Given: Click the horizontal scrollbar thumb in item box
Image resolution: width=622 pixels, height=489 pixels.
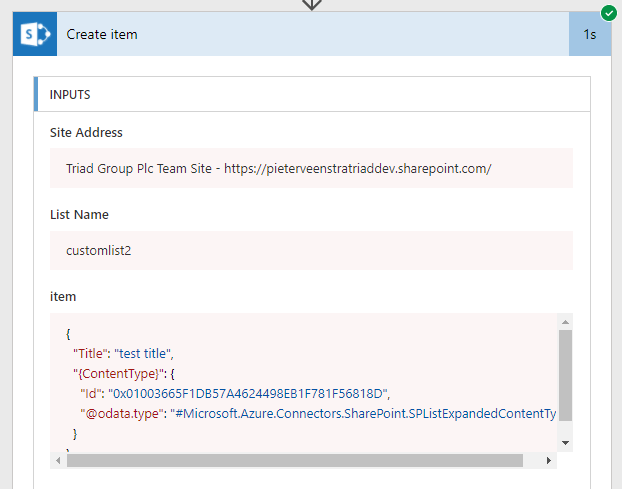Looking at the screenshot, I should [295, 460].
